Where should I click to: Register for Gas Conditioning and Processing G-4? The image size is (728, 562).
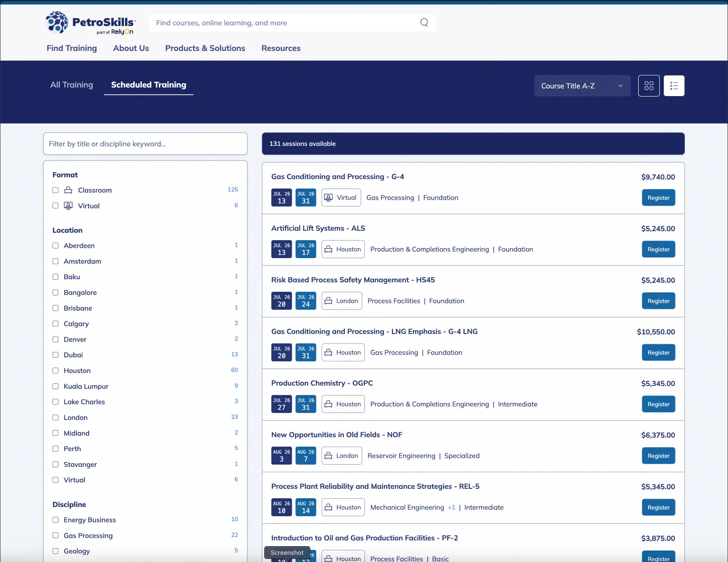pyautogui.click(x=658, y=198)
